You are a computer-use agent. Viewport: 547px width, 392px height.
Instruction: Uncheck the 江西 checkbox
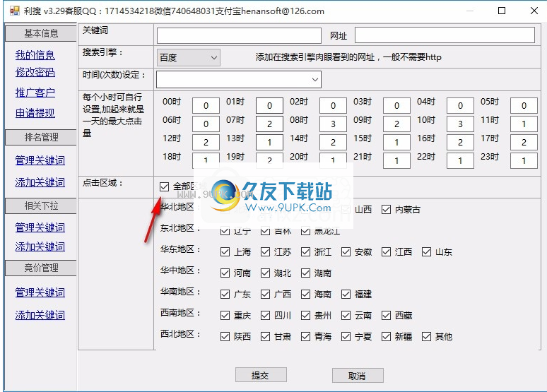[386, 252]
